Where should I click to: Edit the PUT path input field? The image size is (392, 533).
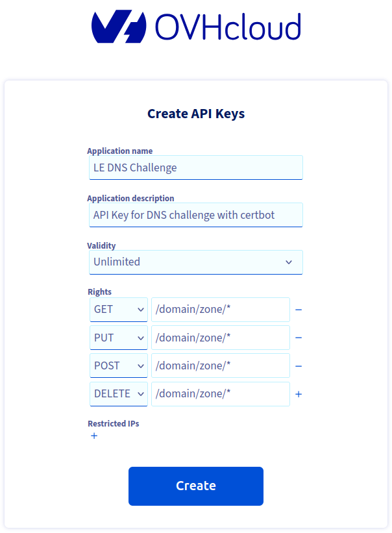click(221, 338)
